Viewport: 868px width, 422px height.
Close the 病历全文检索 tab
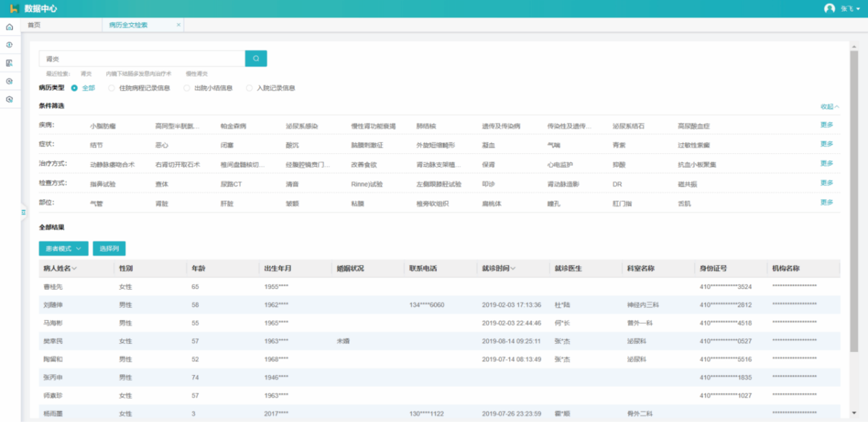click(179, 25)
